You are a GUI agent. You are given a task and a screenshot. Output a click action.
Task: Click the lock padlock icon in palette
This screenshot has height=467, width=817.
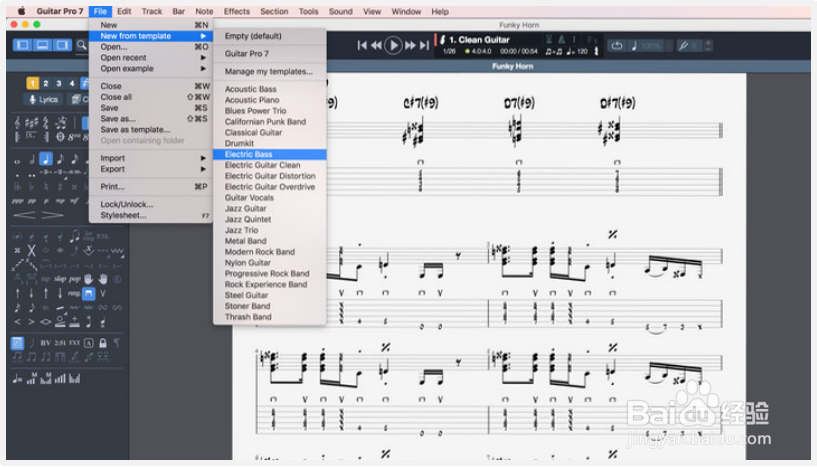pos(103,343)
